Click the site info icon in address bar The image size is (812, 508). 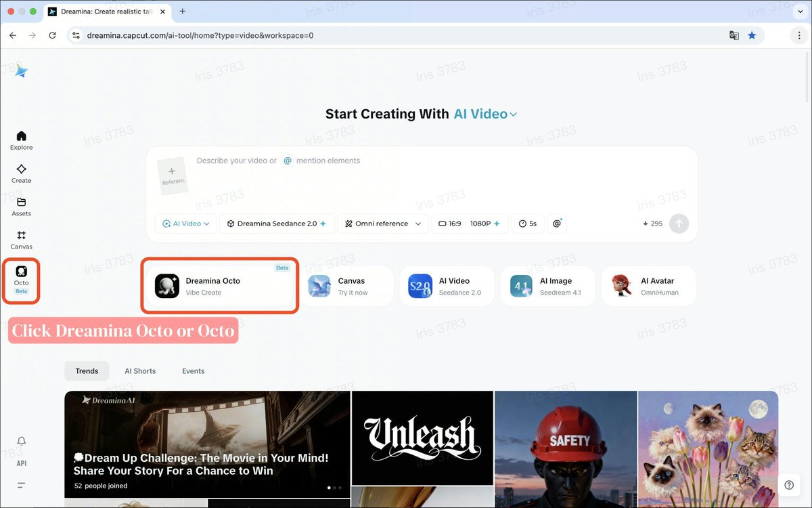click(76, 35)
